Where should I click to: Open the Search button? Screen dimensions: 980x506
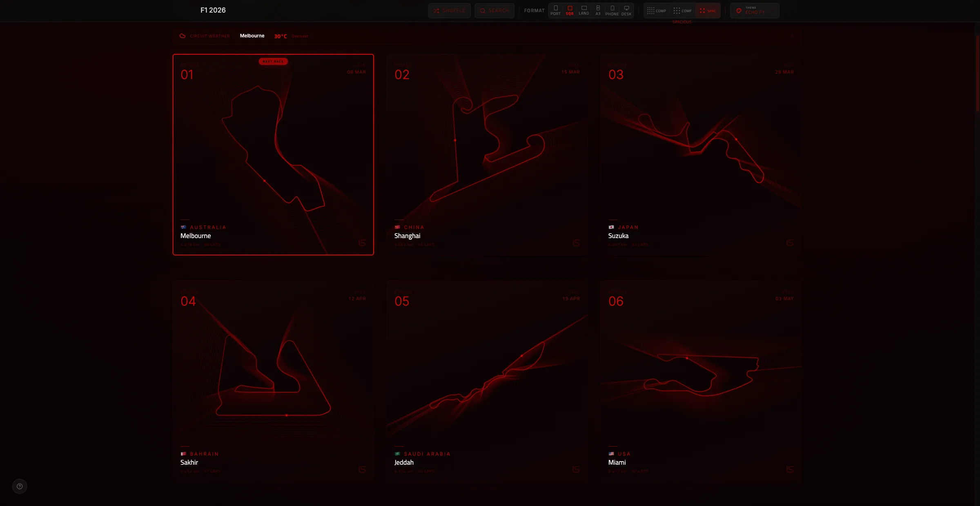point(494,11)
